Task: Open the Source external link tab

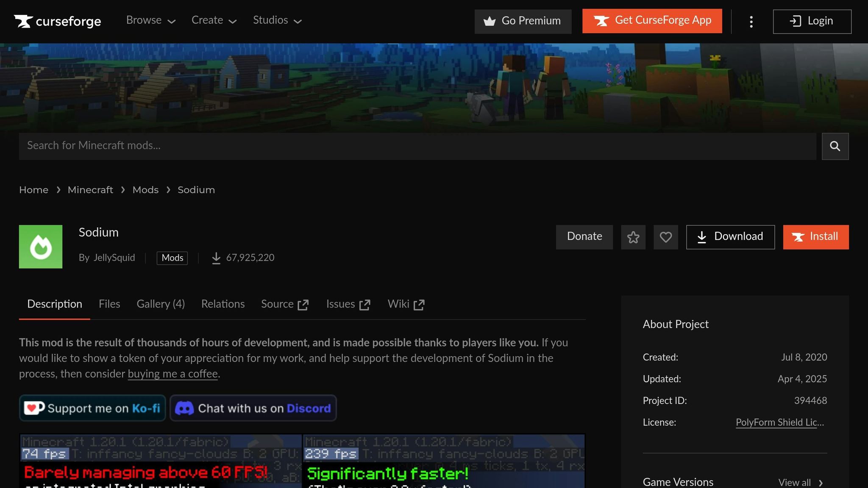Action: [285, 304]
